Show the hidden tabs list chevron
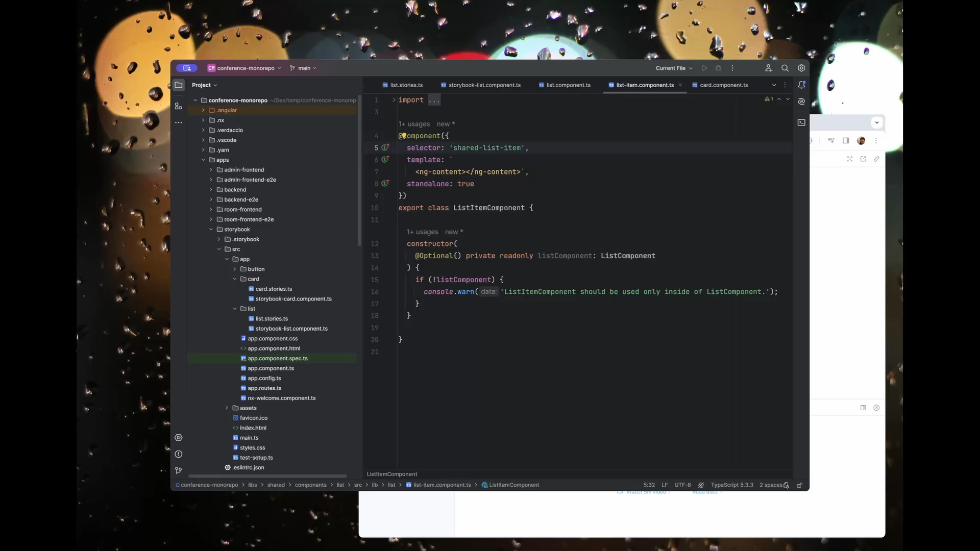This screenshot has height=551, width=980. [774, 85]
